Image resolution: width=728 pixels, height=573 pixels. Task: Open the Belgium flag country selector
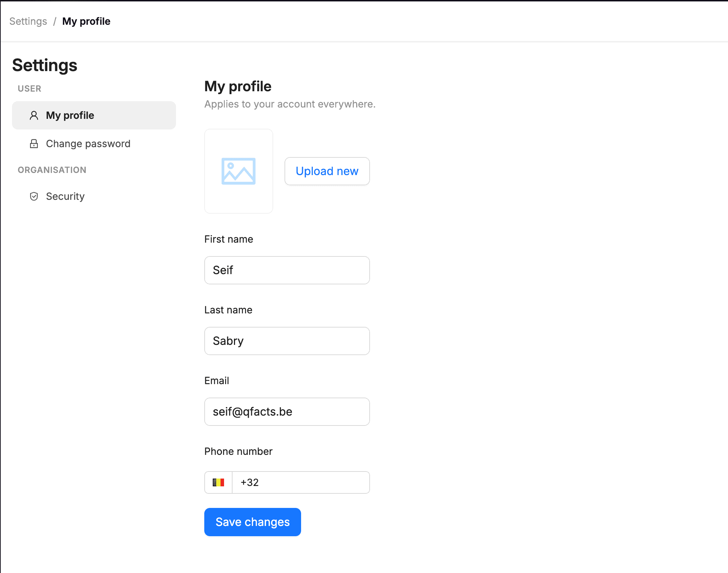tap(218, 482)
